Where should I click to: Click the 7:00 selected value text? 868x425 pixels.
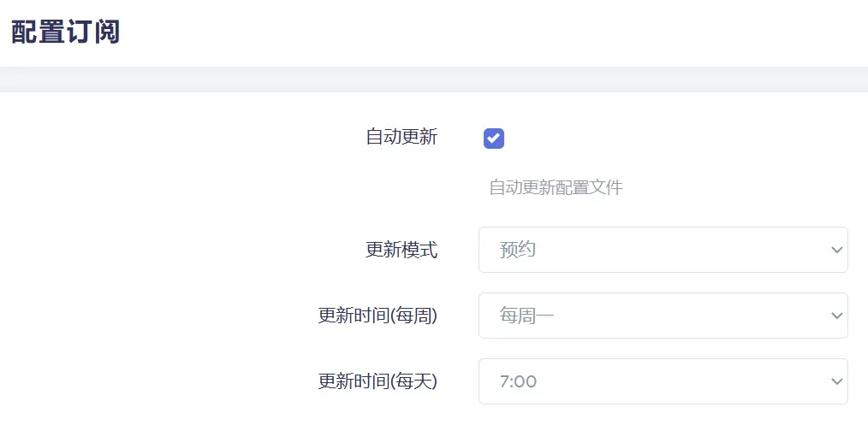pyautogui.click(x=518, y=382)
